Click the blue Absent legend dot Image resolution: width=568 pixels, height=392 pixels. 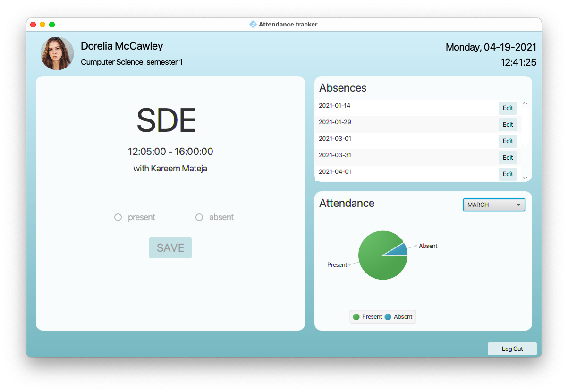[x=388, y=317]
